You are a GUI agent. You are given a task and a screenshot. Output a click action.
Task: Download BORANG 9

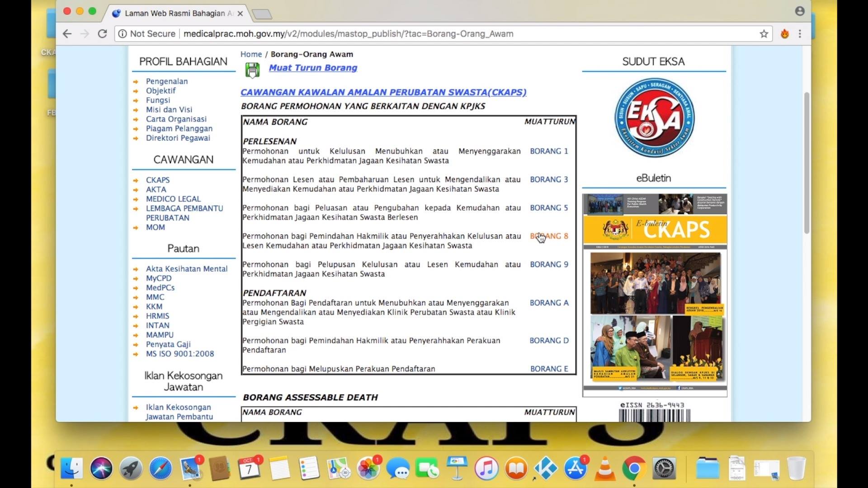(x=549, y=264)
